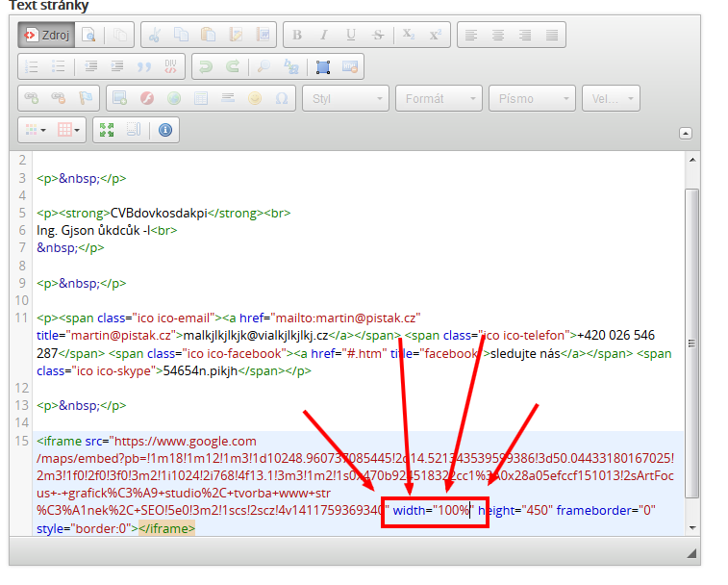Viewport: 728px width, 585px height.
Task: Select all content icon
Action: pyautogui.click(x=323, y=66)
